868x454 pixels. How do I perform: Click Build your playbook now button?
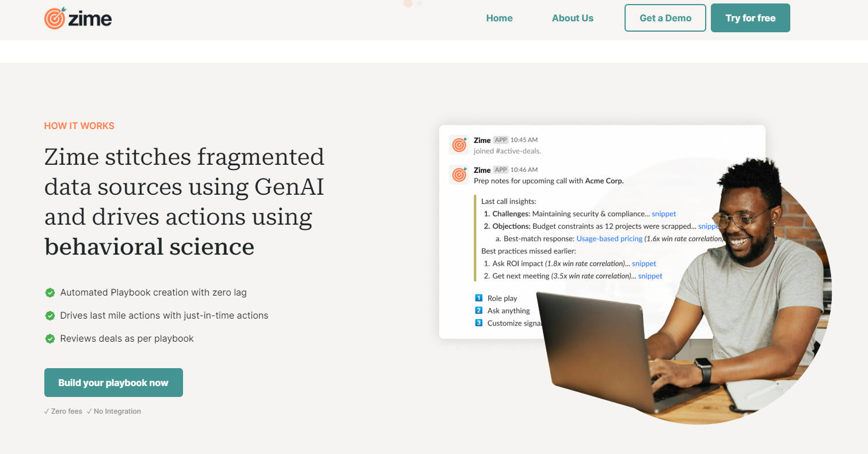(x=113, y=383)
